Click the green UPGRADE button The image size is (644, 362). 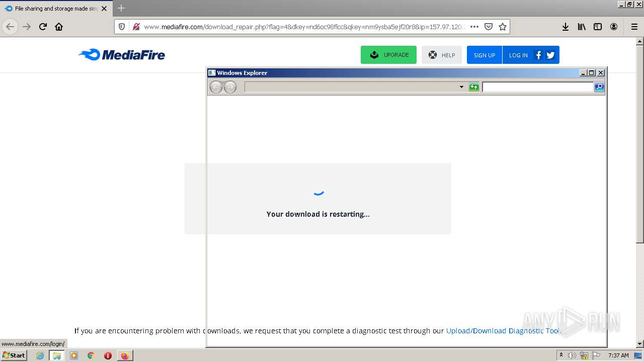[x=388, y=55]
